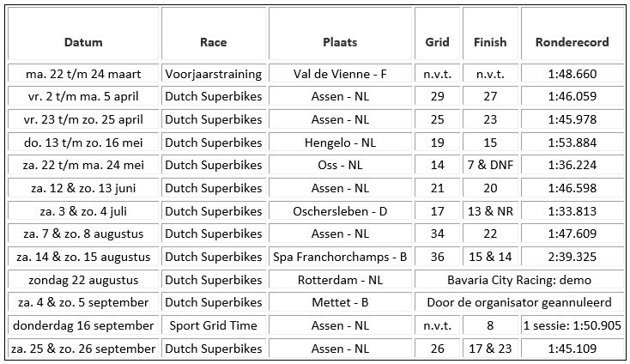Select the Sport Grid Time cell
The image size is (630, 364).
click(214, 325)
